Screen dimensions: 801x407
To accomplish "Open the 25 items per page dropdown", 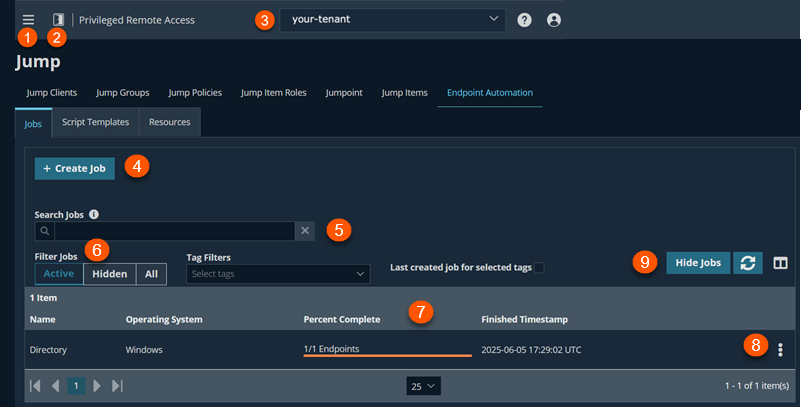I will 423,386.
